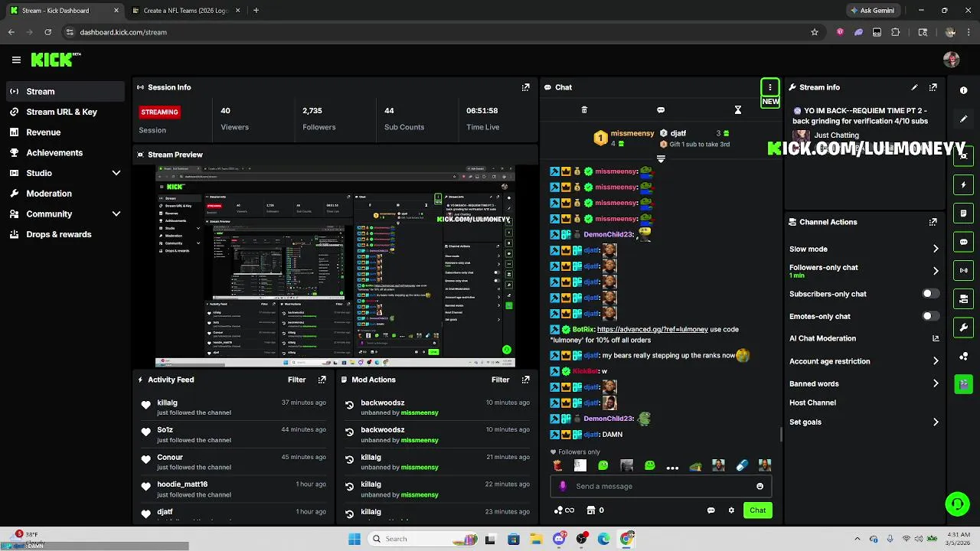980x551 pixels.
Task: Click the chat bubble icon in right sidebar
Action: click(x=963, y=242)
